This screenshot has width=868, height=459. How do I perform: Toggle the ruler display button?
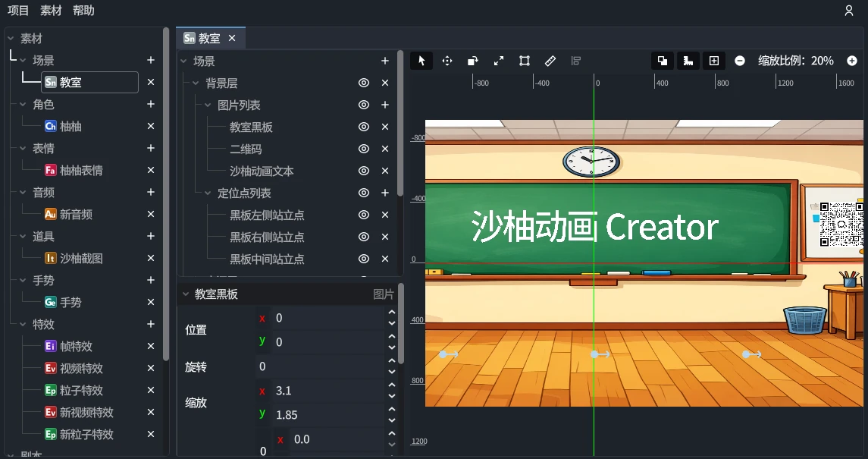688,61
